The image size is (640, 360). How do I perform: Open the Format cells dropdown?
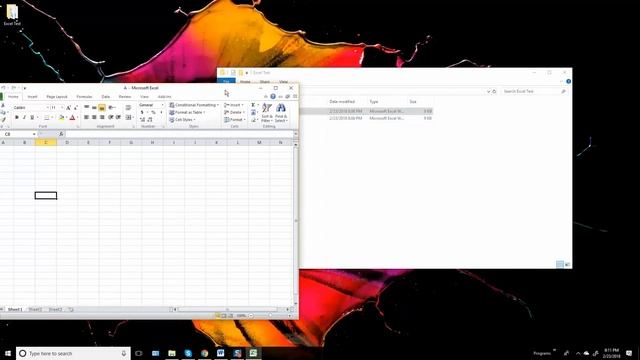point(234,120)
